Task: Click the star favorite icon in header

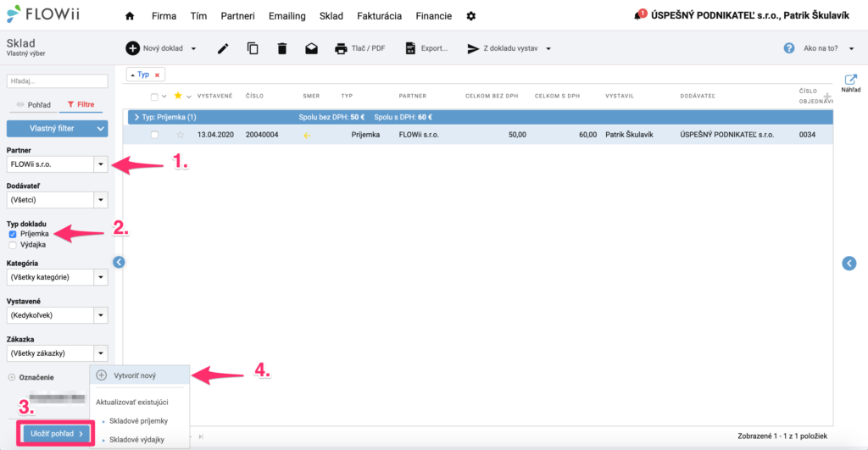Action: click(178, 96)
